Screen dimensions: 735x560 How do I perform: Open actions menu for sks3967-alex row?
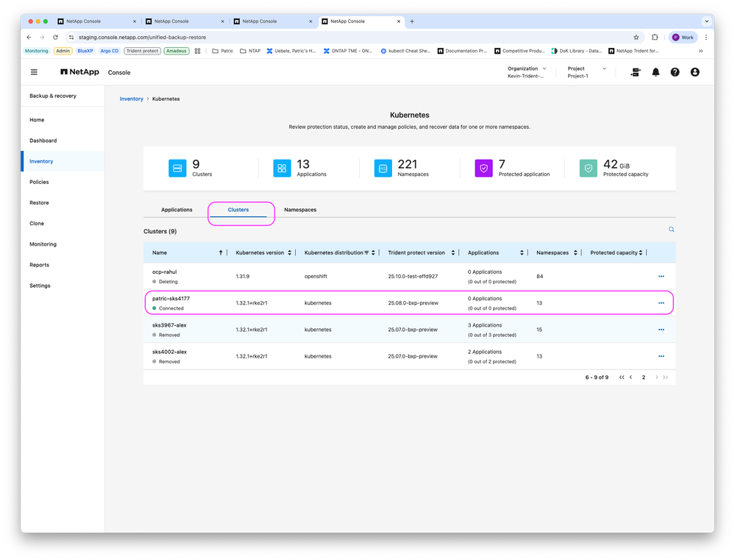click(661, 330)
